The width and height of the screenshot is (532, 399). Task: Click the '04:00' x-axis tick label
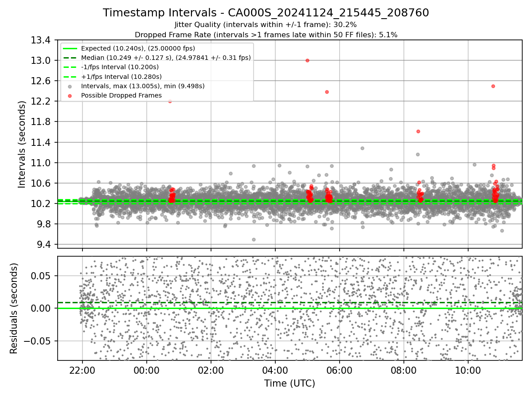(x=275, y=371)
